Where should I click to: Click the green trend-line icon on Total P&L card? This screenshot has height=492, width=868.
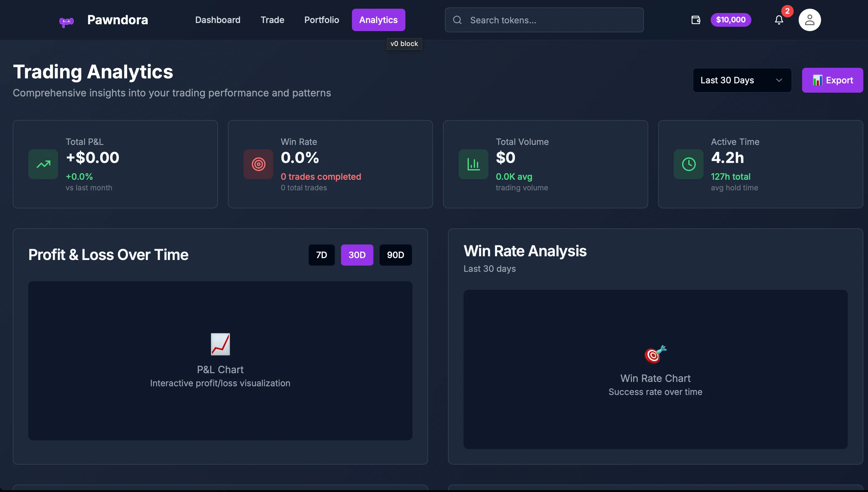click(x=43, y=164)
